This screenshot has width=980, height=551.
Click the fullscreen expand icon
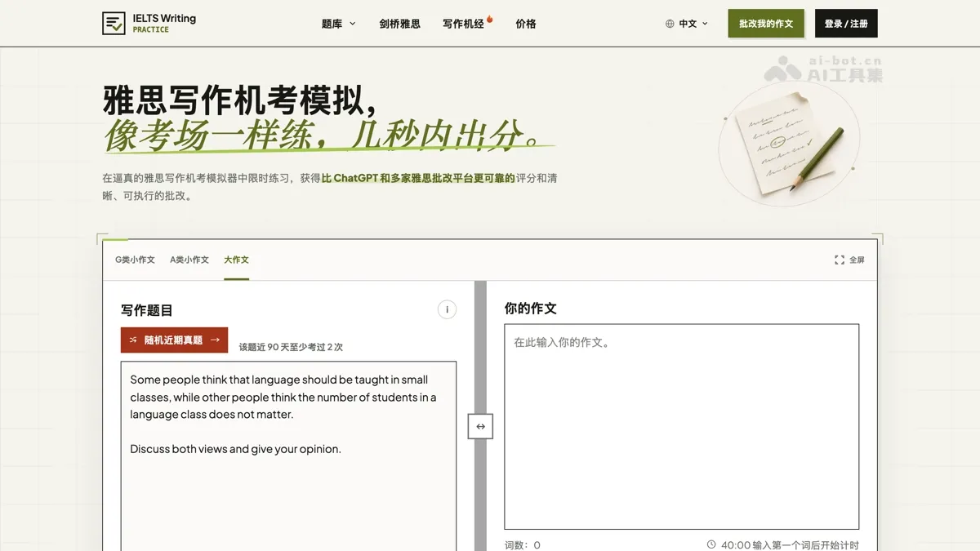[839, 260]
